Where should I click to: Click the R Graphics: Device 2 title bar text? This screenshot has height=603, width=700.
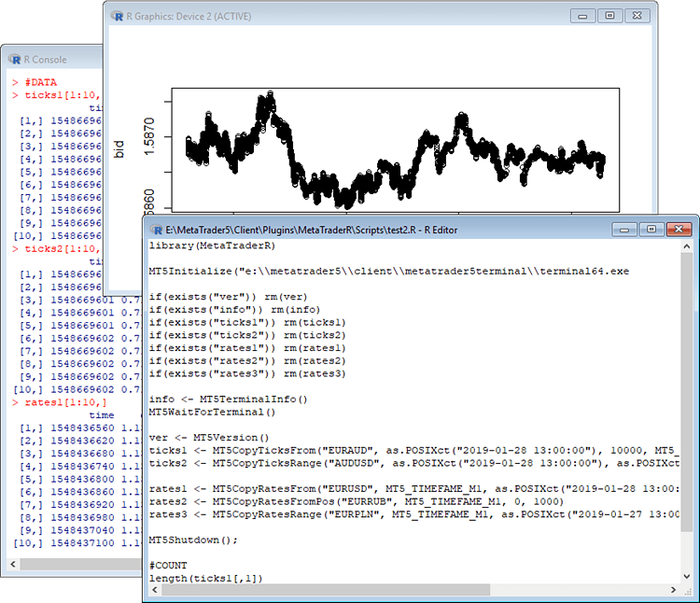[189, 16]
